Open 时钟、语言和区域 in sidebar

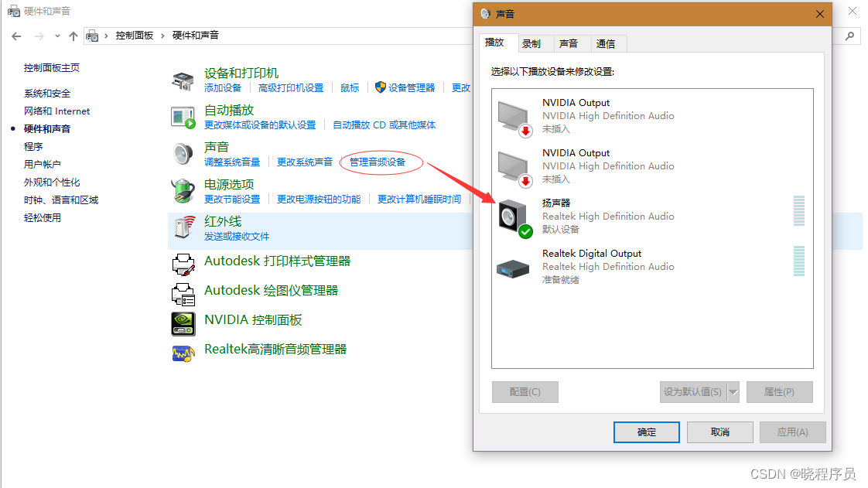(61, 200)
